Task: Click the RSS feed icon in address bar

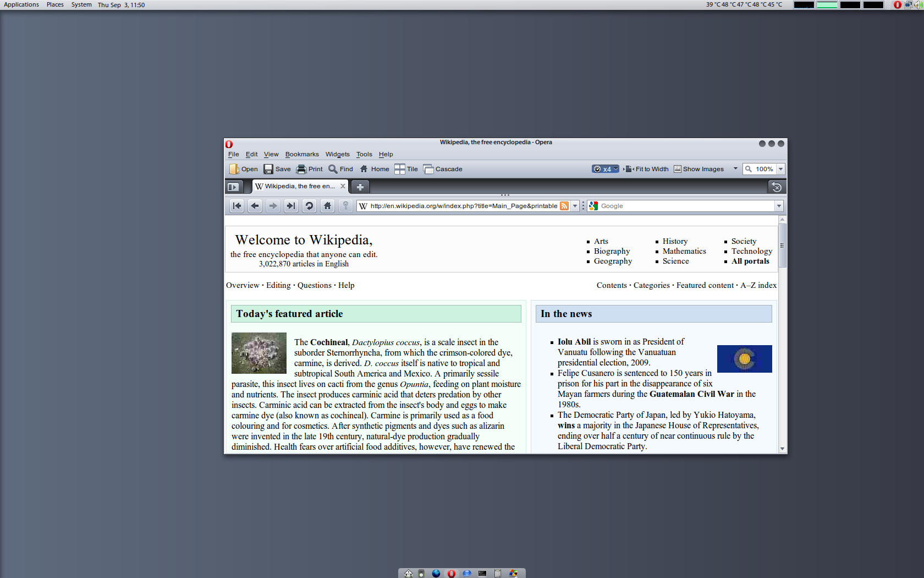Action: 564,206
